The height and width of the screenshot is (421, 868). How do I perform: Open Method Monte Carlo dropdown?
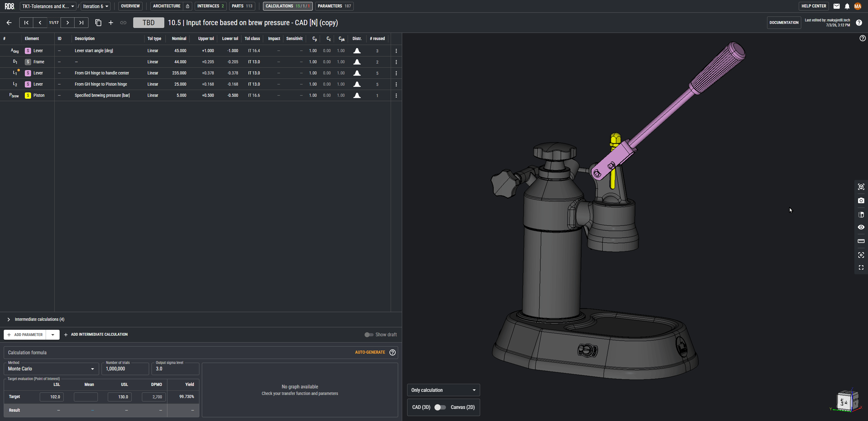pyautogui.click(x=51, y=369)
